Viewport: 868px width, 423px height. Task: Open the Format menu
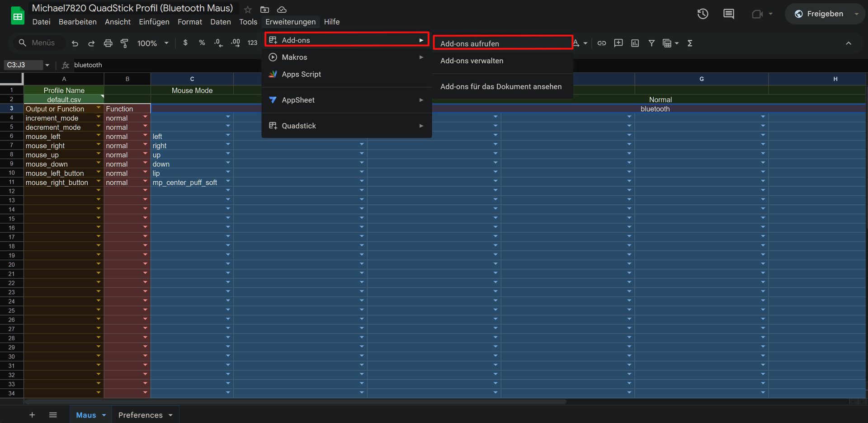(x=189, y=22)
